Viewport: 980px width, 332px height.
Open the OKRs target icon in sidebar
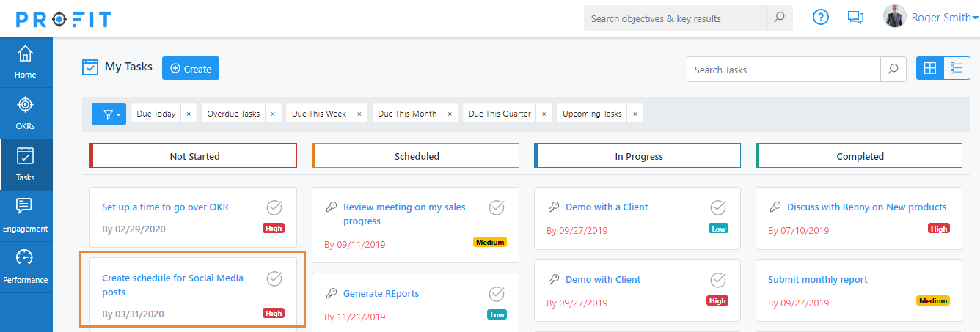coord(26,106)
